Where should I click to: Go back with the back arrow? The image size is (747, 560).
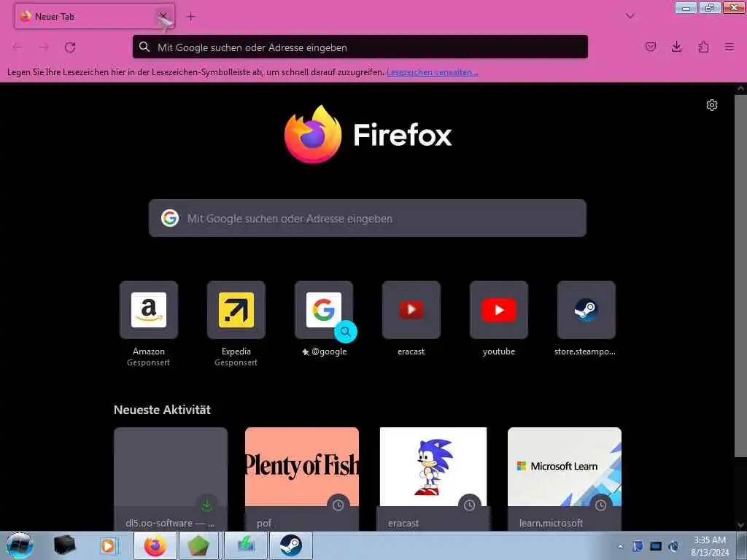18,47
